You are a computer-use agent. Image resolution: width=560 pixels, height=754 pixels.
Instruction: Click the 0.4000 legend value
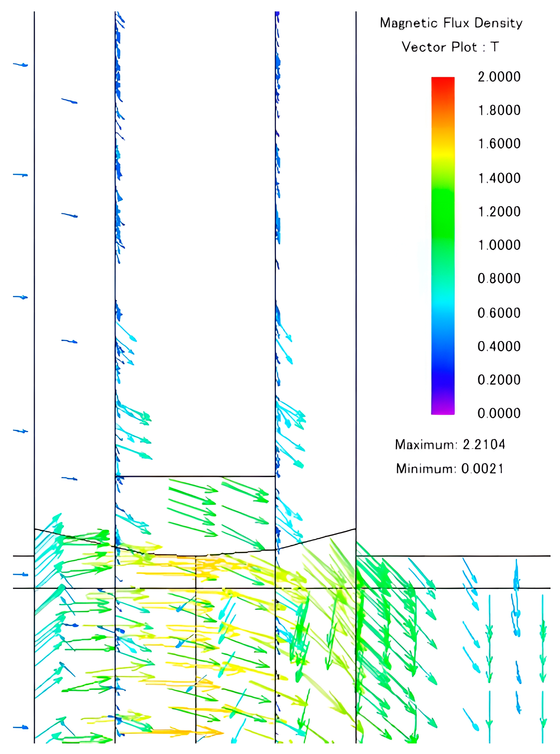click(x=499, y=346)
